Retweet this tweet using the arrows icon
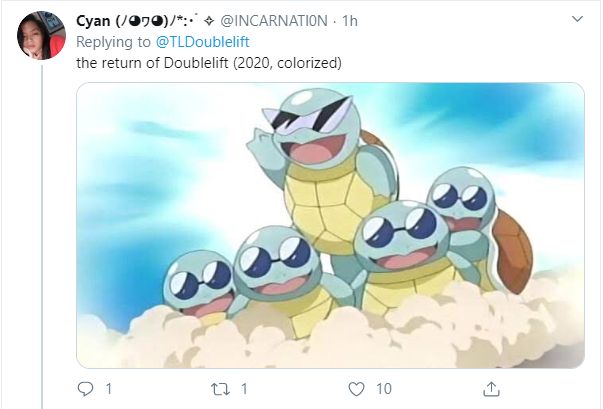 coord(222,388)
